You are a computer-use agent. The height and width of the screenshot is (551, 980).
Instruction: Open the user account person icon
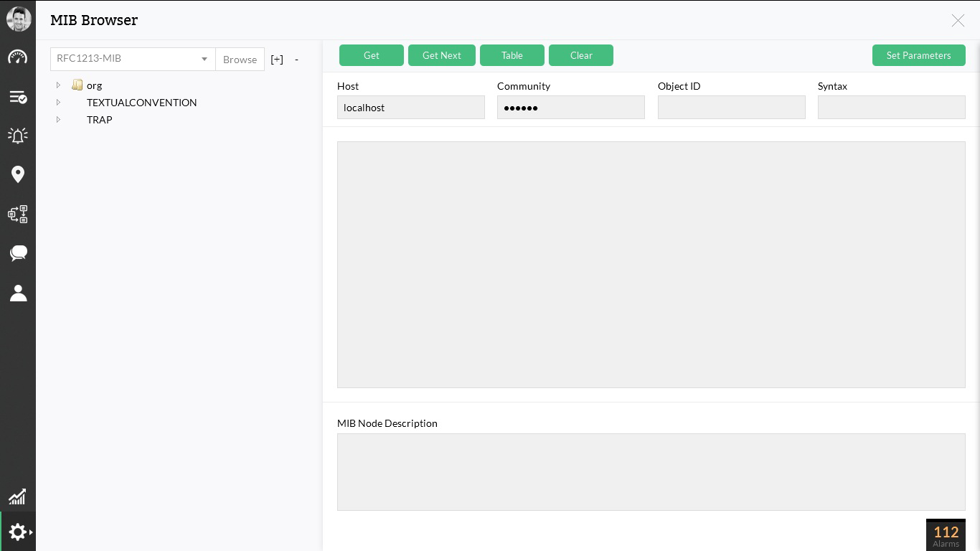coord(18,293)
